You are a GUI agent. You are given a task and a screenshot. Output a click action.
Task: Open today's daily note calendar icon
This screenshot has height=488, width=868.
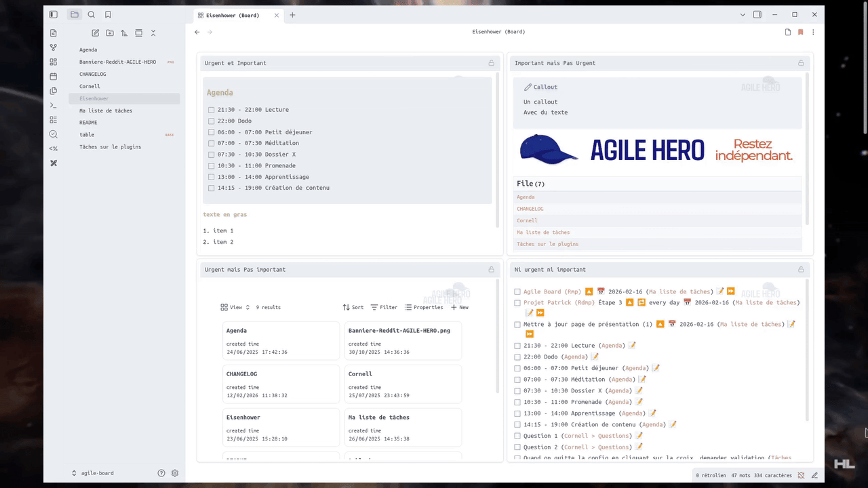coord(54,76)
